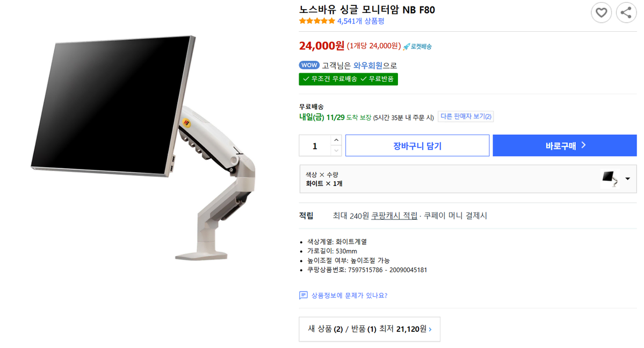Screen dimensions: 644x348
Task: Expand the color and quantity dropdown arrow
Action: coord(627,179)
